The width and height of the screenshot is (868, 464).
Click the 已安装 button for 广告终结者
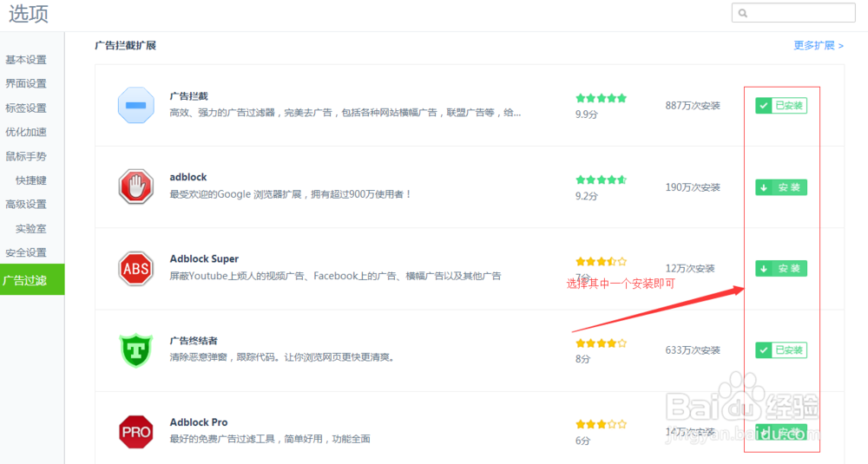pyautogui.click(x=781, y=350)
